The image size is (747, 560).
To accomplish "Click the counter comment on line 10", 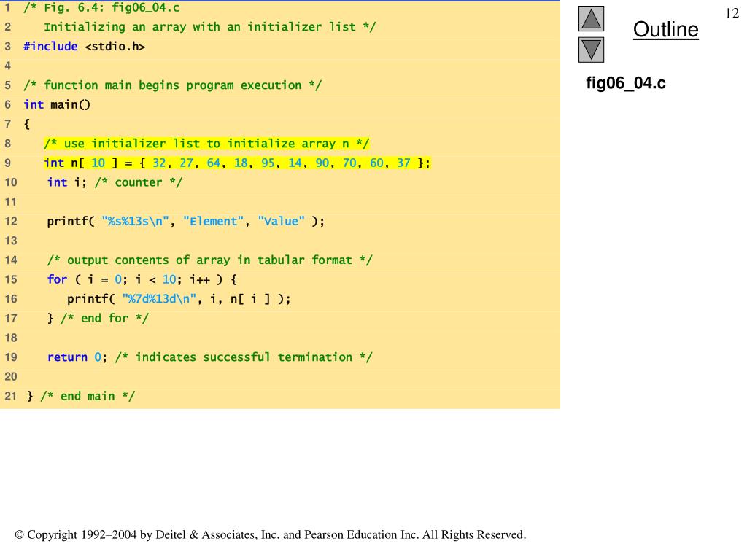I will pyautogui.click(x=139, y=182).
